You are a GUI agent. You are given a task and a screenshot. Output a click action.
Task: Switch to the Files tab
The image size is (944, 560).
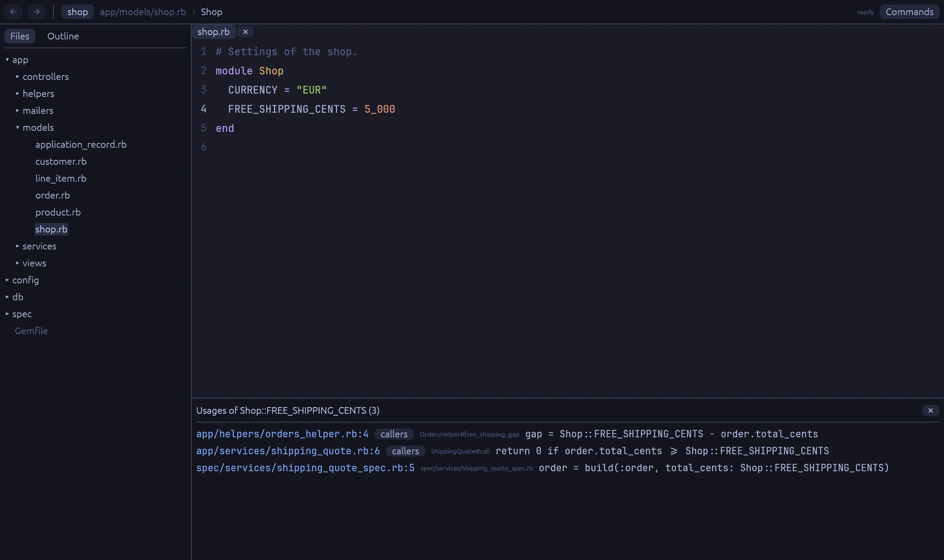coord(20,36)
